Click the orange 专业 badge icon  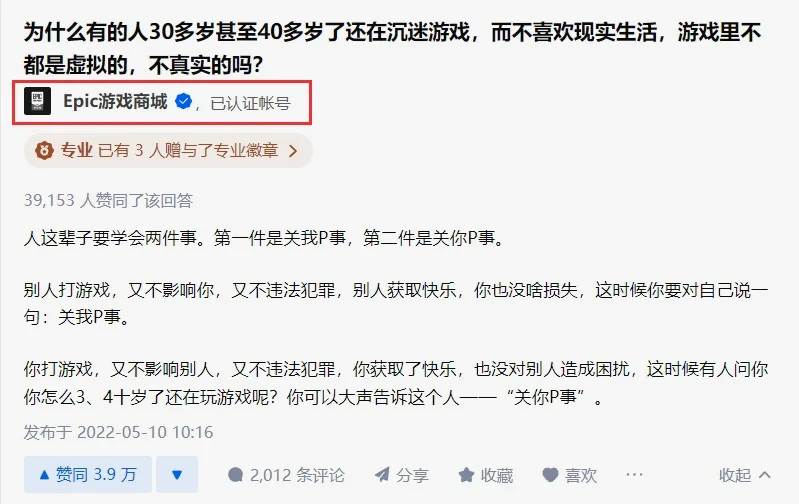[x=44, y=150]
